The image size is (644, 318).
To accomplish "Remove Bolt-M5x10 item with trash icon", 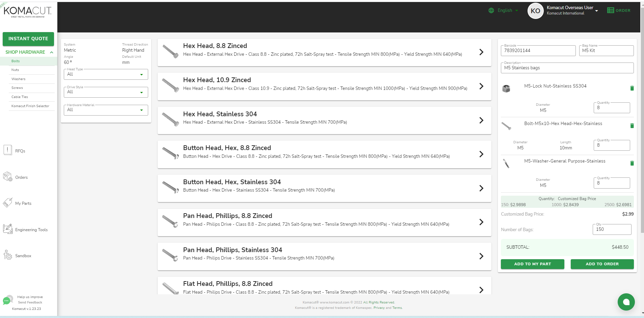I will coord(632,126).
